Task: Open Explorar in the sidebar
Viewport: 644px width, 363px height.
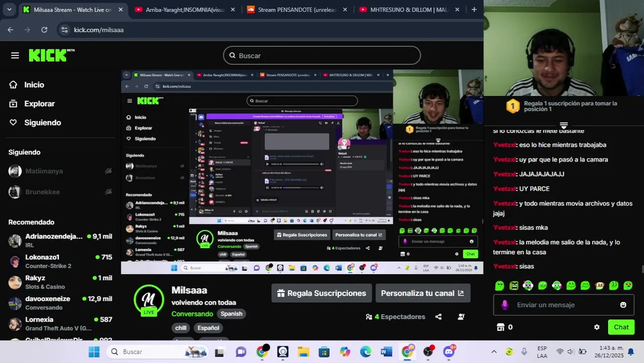Action: [x=39, y=103]
